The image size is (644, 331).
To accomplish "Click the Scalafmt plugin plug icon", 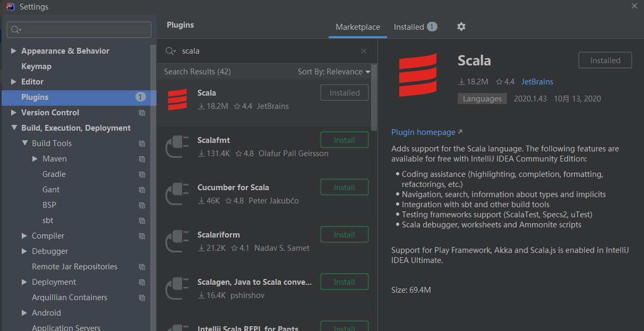I will (x=177, y=147).
